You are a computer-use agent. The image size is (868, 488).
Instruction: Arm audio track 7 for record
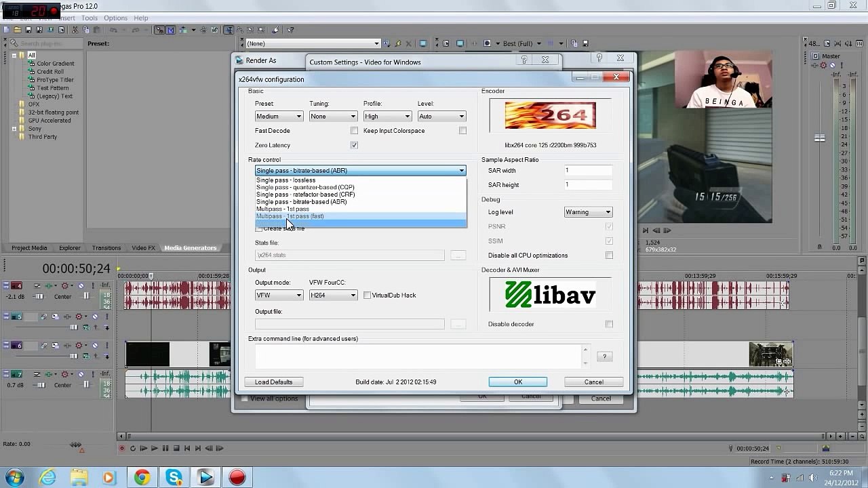tap(37, 374)
